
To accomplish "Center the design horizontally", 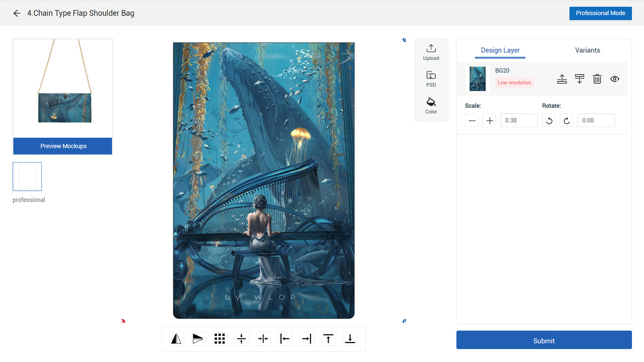I will (x=263, y=339).
